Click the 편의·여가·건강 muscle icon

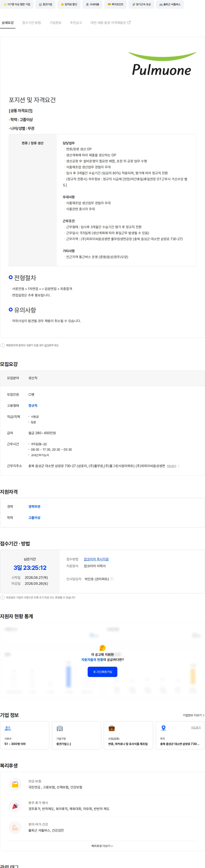[x=15, y=827]
